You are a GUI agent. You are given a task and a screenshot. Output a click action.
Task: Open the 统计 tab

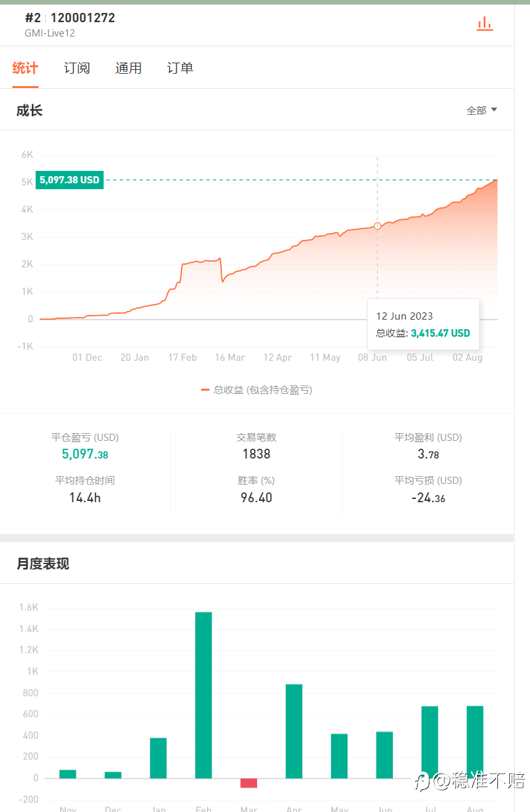(x=25, y=68)
